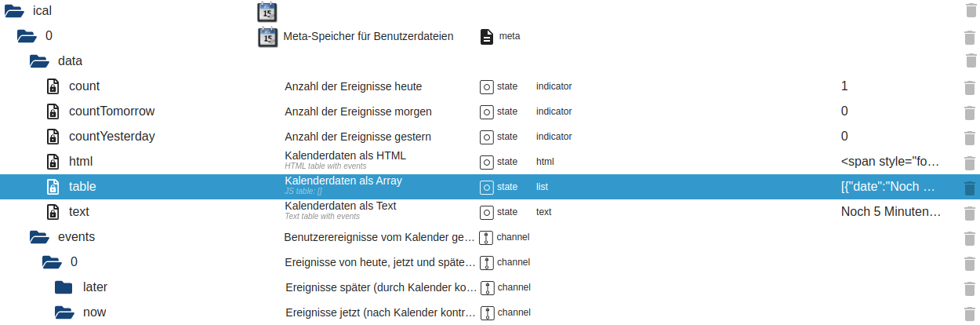Click the calendar adapter icon beside ical
The height and width of the screenshot is (325, 980).
[x=267, y=11]
